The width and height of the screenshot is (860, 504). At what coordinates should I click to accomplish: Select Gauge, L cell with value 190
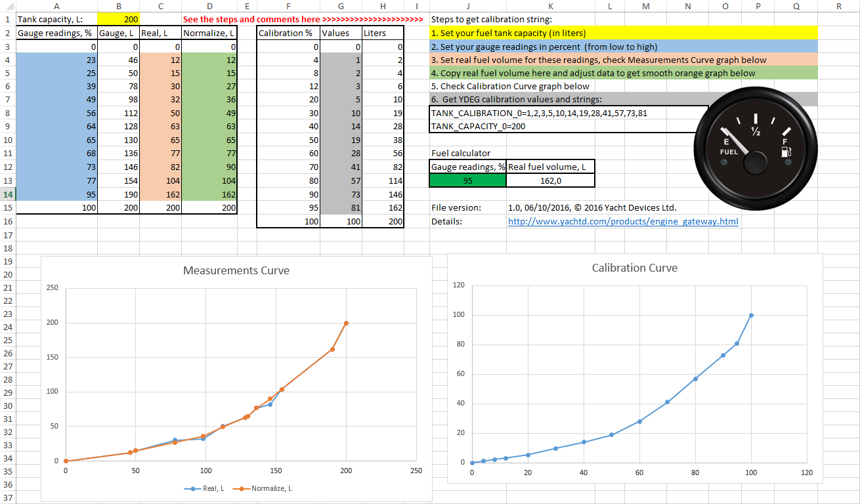pyautogui.click(x=118, y=194)
